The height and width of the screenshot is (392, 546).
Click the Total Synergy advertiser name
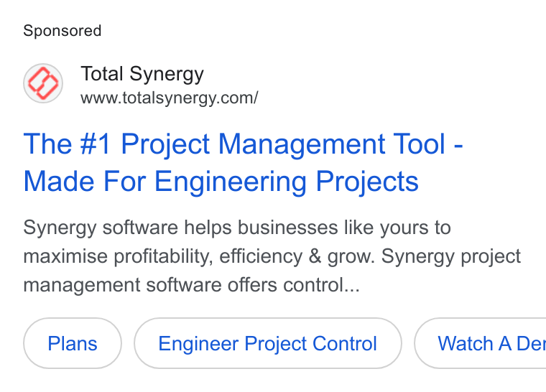pyautogui.click(x=142, y=74)
